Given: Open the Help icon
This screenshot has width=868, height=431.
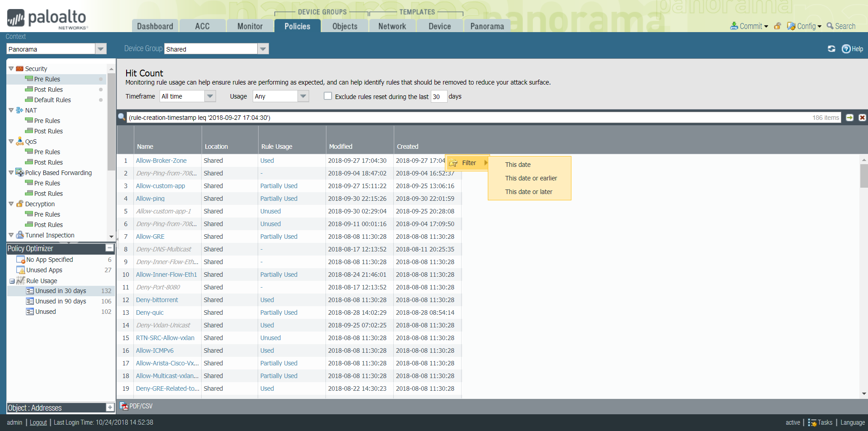Looking at the screenshot, I should point(846,49).
